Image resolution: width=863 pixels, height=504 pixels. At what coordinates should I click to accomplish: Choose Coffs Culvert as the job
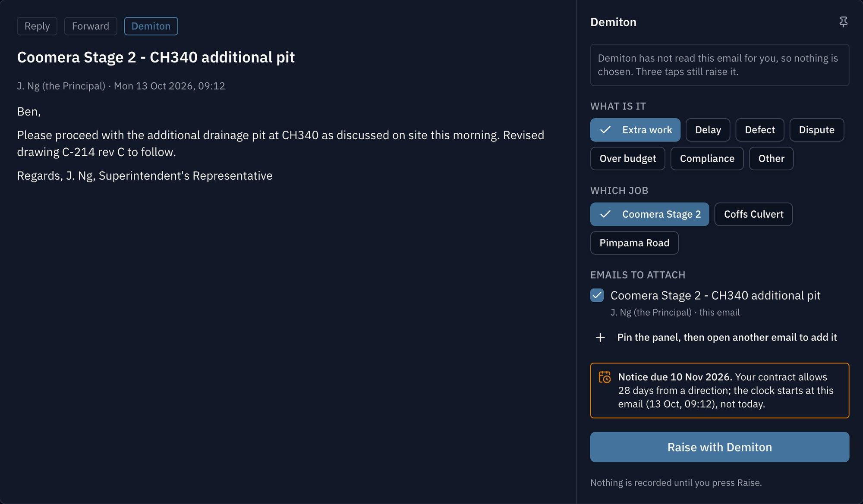(x=753, y=214)
